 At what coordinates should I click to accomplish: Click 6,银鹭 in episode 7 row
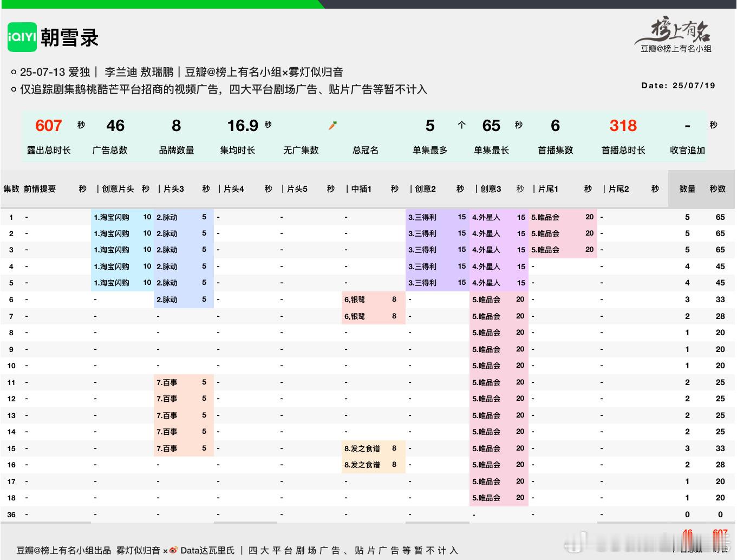pyautogui.click(x=355, y=316)
